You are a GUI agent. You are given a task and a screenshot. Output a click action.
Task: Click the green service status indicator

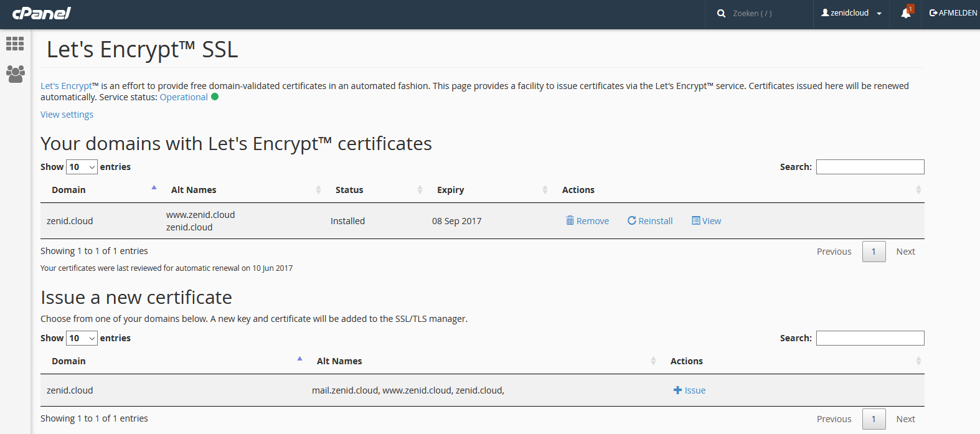pyautogui.click(x=215, y=97)
